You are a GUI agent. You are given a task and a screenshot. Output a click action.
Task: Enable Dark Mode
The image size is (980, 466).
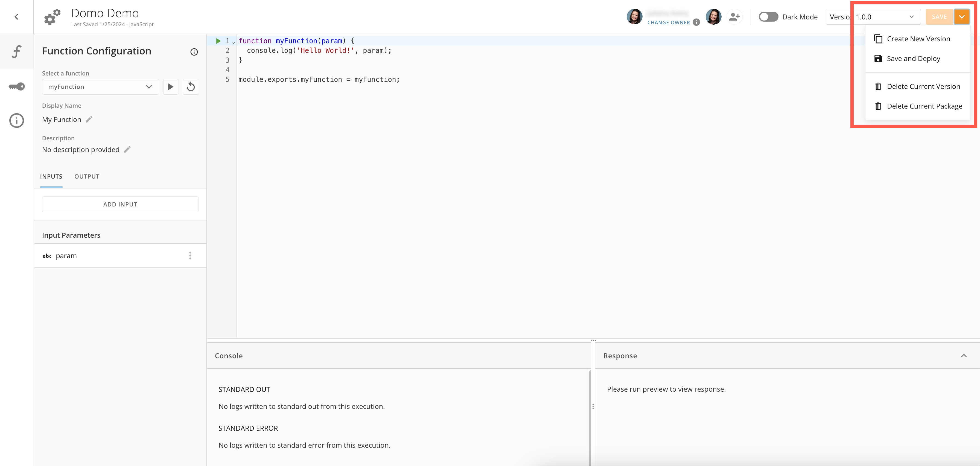pos(768,16)
